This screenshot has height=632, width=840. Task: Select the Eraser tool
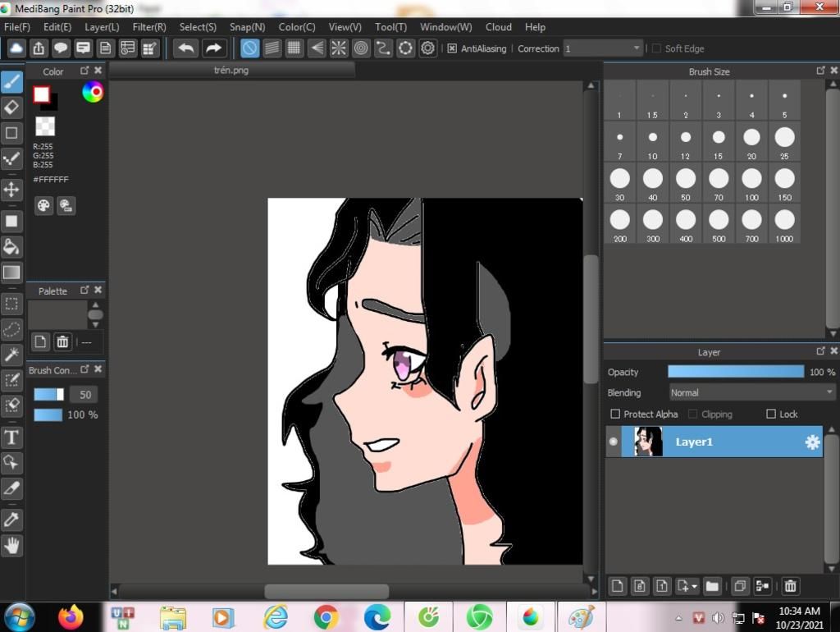click(x=11, y=108)
